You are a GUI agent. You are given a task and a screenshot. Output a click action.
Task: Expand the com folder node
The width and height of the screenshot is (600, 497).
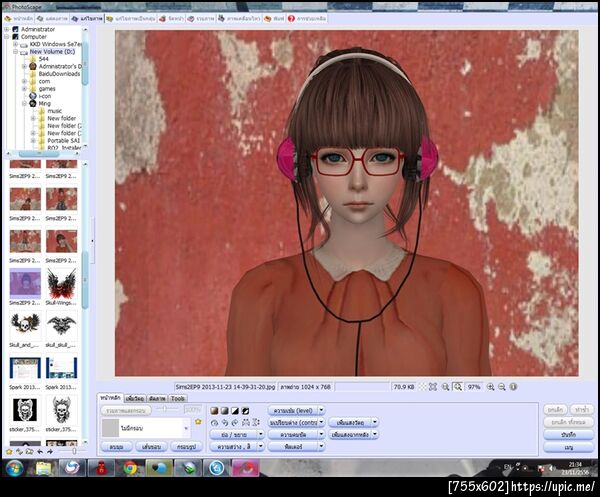24,81
